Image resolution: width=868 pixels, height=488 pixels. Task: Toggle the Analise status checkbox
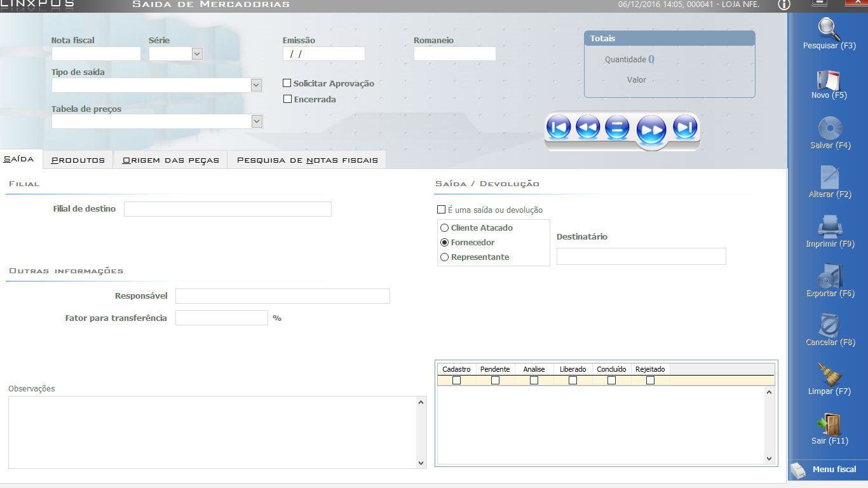point(534,381)
